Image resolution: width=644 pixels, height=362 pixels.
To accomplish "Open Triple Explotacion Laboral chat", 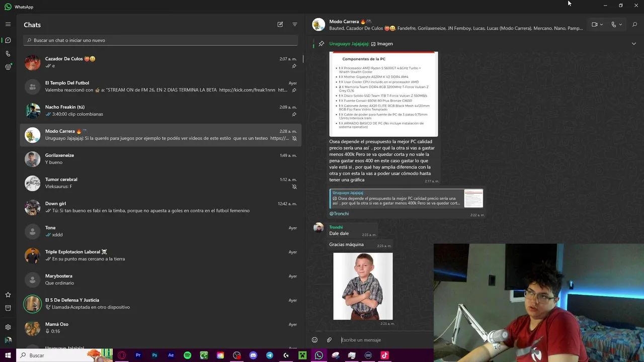I will pyautogui.click(x=160, y=255).
